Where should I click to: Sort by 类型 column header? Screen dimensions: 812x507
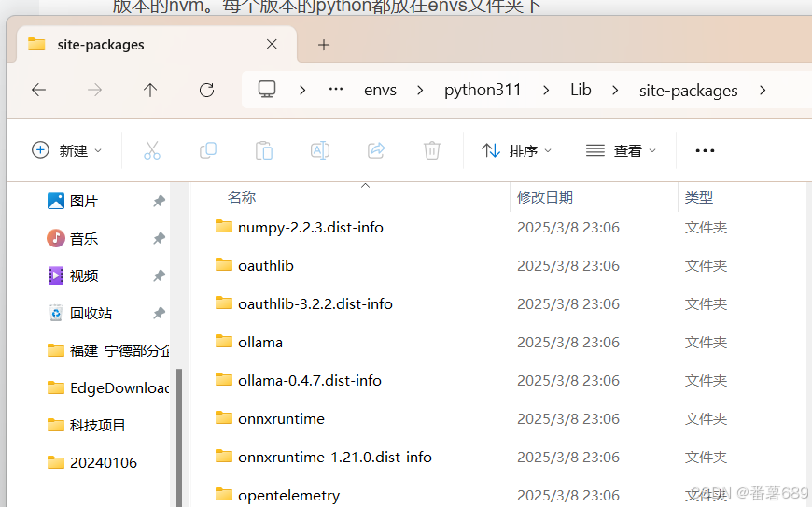pyautogui.click(x=699, y=197)
